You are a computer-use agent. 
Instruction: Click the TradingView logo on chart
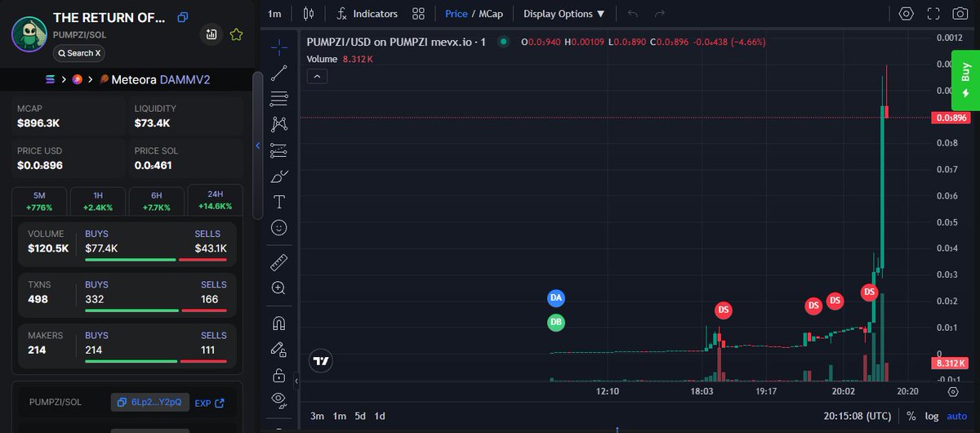coord(321,360)
